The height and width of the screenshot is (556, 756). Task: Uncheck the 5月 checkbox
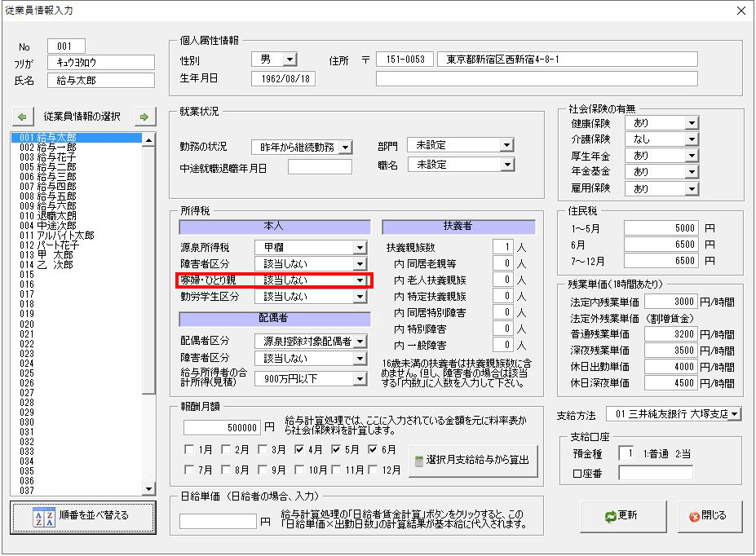[335, 449]
